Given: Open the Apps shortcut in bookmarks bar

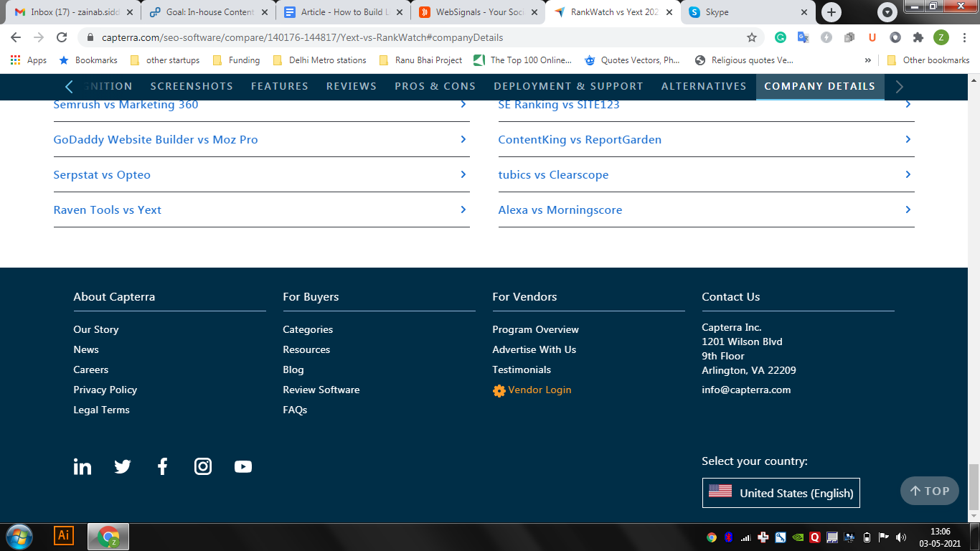Looking at the screenshot, I should click(x=29, y=60).
